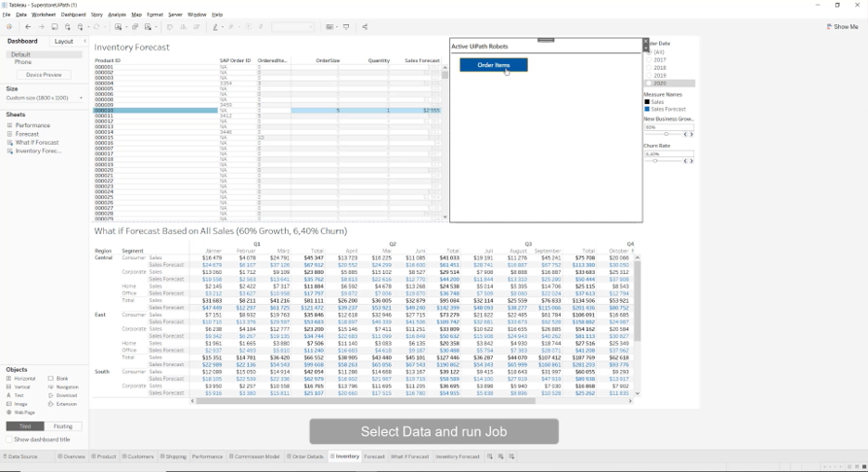
Task: Click the Show/Hide Cards toolbar icon
Action: pyautogui.click(x=330, y=26)
